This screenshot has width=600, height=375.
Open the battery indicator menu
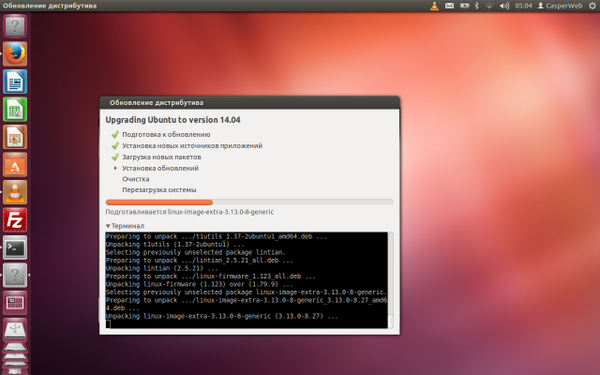(465, 6)
